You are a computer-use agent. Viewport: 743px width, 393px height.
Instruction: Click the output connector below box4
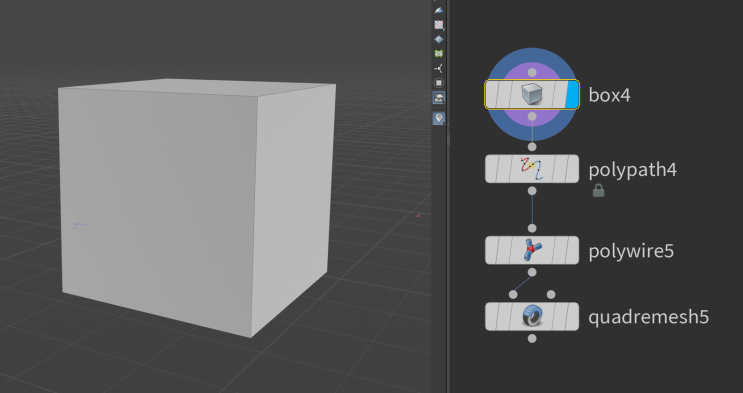532,117
